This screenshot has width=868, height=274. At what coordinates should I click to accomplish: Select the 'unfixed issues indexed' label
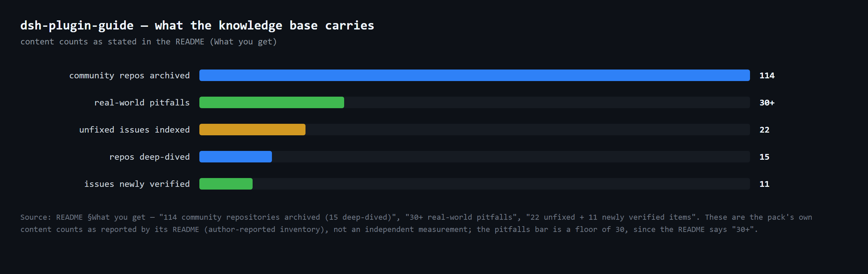tap(135, 130)
